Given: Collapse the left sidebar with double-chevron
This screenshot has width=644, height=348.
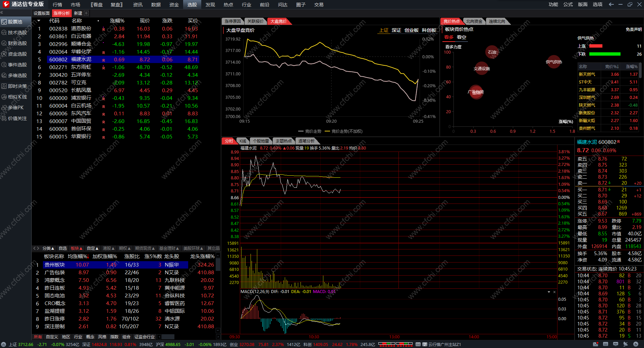Looking at the screenshot, I should 2,13.
